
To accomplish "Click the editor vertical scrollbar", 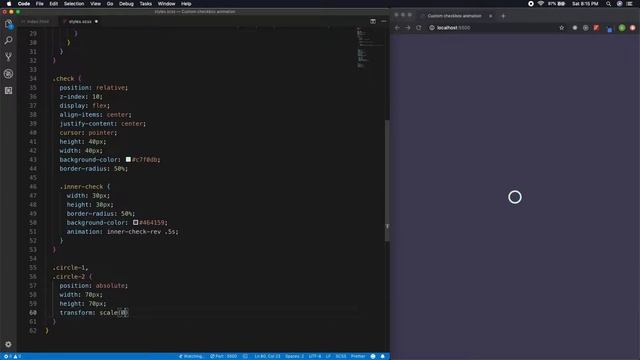I will click(x=387, y=181).
